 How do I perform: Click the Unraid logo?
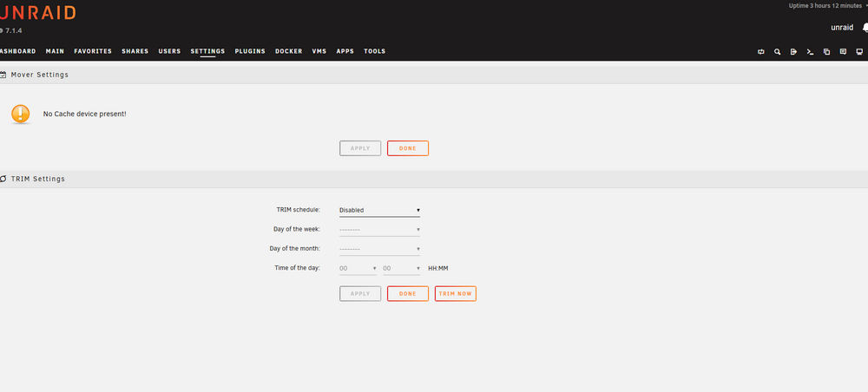pyautogui.click(x=37, y=13)
